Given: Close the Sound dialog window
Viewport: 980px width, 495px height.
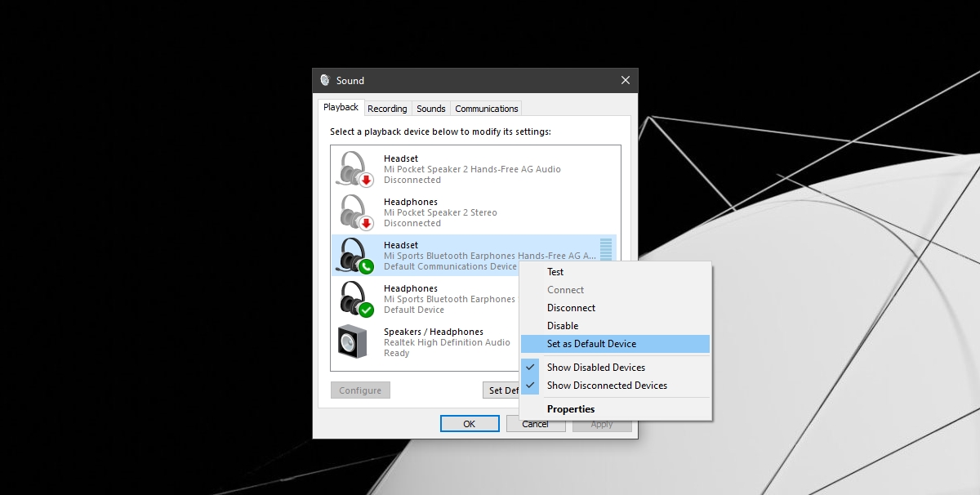Looking at the screenshot, I should coord(626,80).
